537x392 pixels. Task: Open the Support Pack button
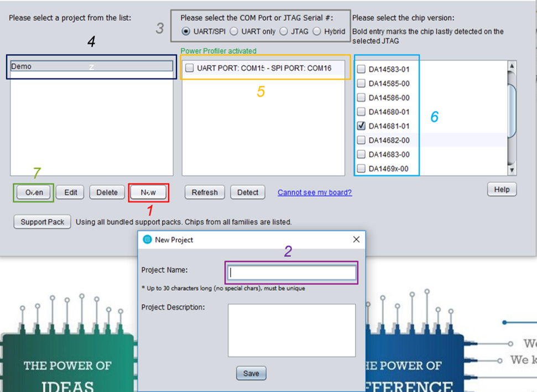(43, 222)
